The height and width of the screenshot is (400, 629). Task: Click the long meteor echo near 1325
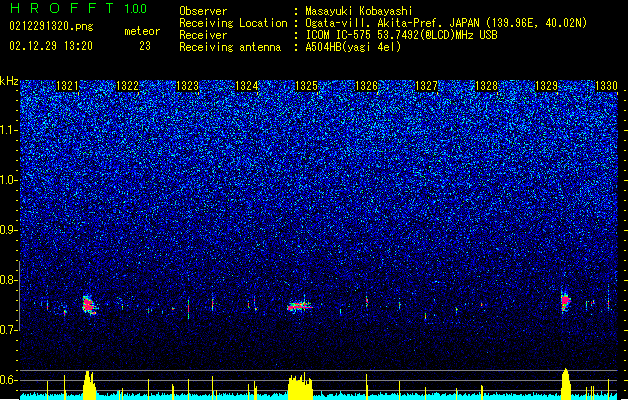(299, 307)
